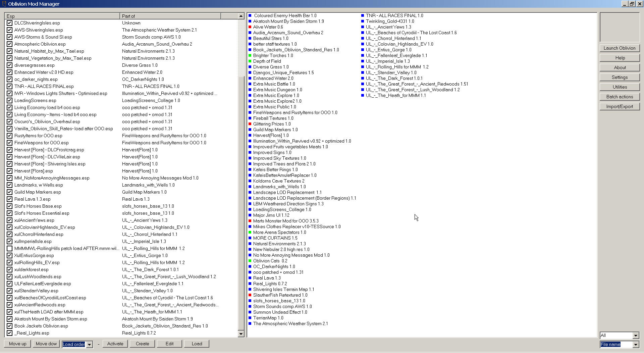Click the green square for Oblivion Cats 0.2

pos(250,261)
